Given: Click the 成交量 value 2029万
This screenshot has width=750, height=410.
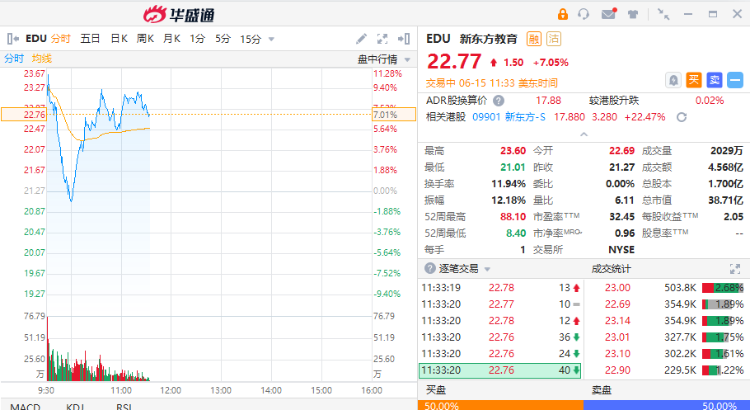Looking at the screenshot, I should (x=727, y=151).
